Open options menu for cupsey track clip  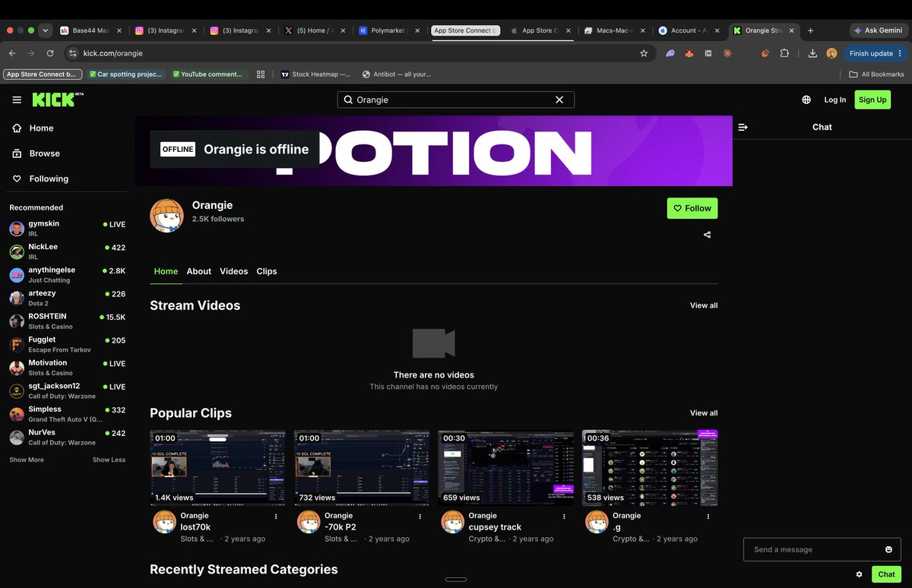coord(564,516)
